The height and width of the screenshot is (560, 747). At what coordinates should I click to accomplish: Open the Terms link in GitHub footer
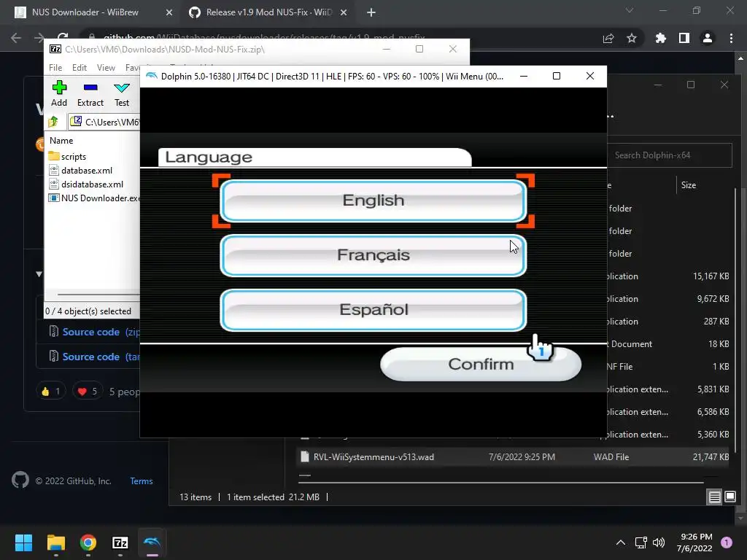coord(142,481)
